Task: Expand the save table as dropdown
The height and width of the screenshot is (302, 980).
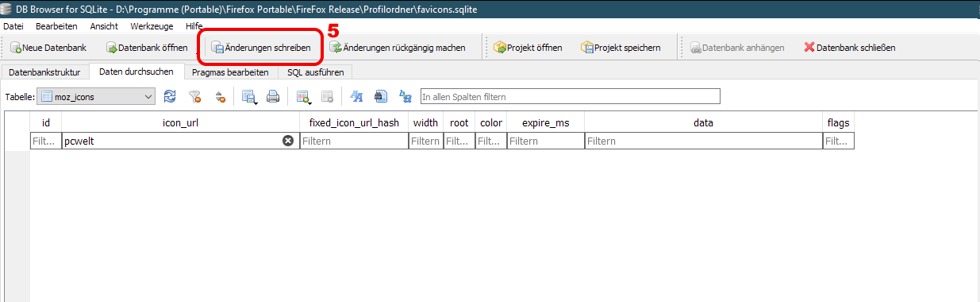Action: pyautogui.click(x=256, y=103)
